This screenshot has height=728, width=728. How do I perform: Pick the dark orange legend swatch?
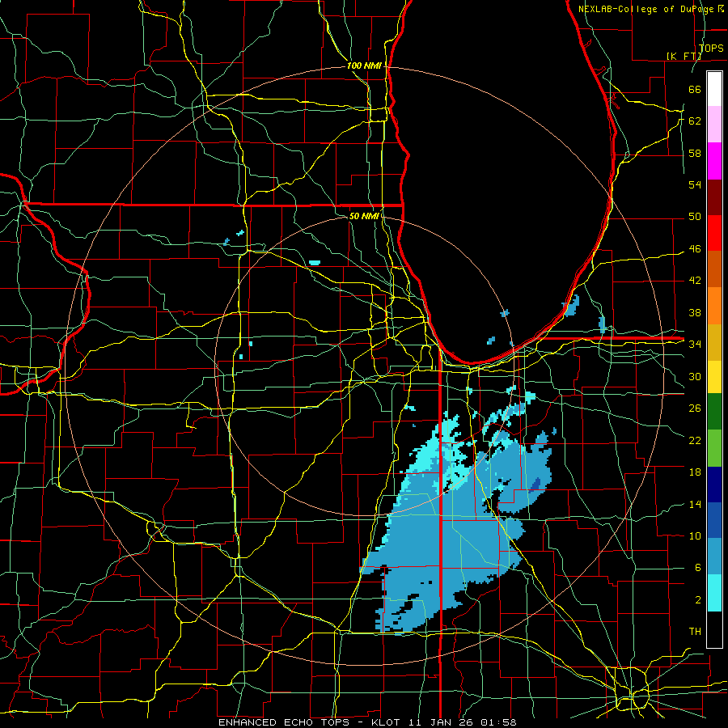point(714,269)
